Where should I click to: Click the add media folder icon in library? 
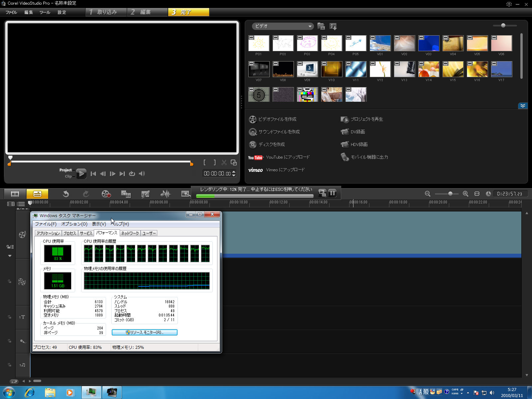(x=321, y=26)
